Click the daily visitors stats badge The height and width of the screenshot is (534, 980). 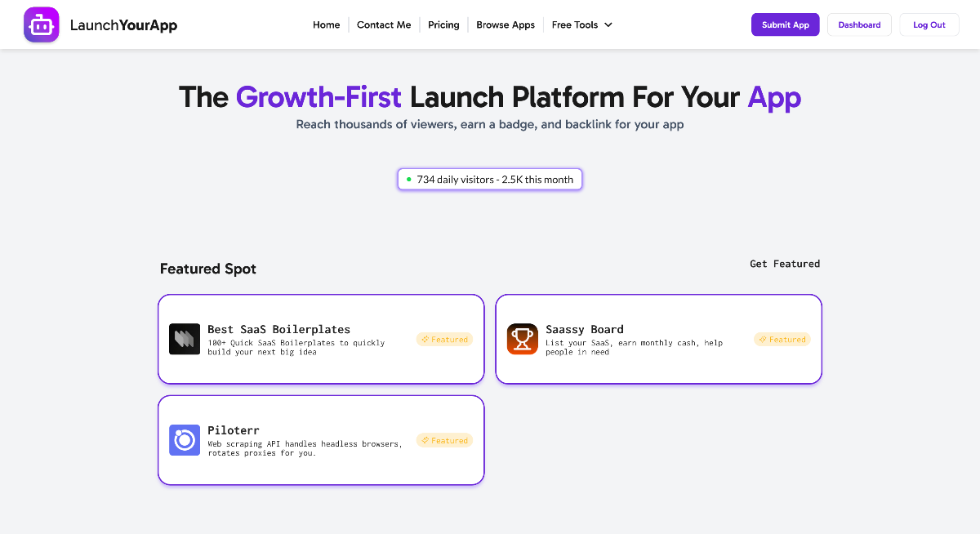click(x=489, y=179)
